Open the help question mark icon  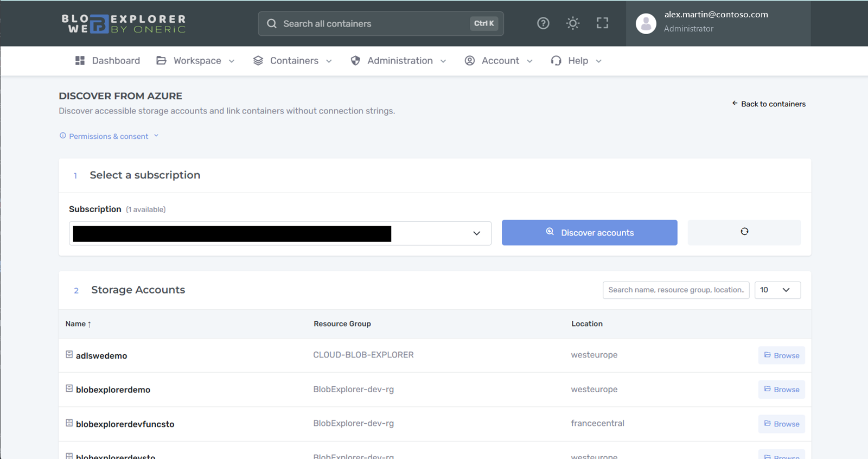(x=543, y=23)
